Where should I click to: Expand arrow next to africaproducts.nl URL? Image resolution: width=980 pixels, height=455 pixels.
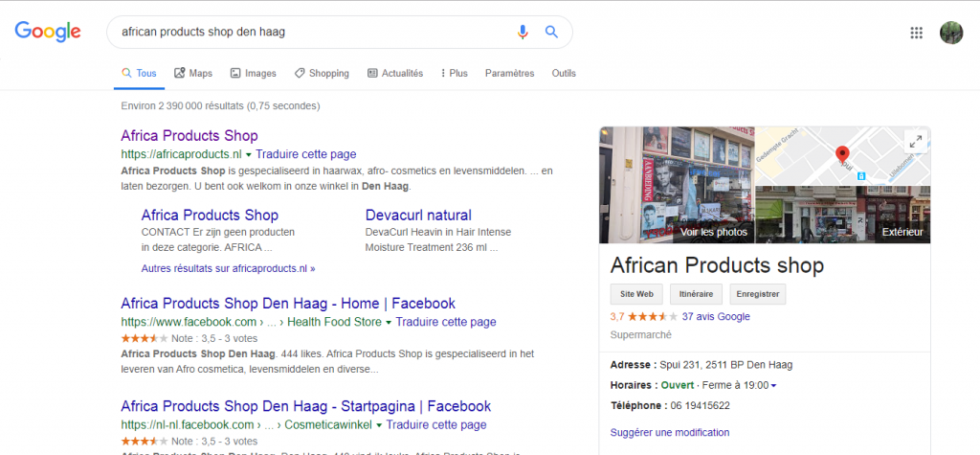(248, 154)
